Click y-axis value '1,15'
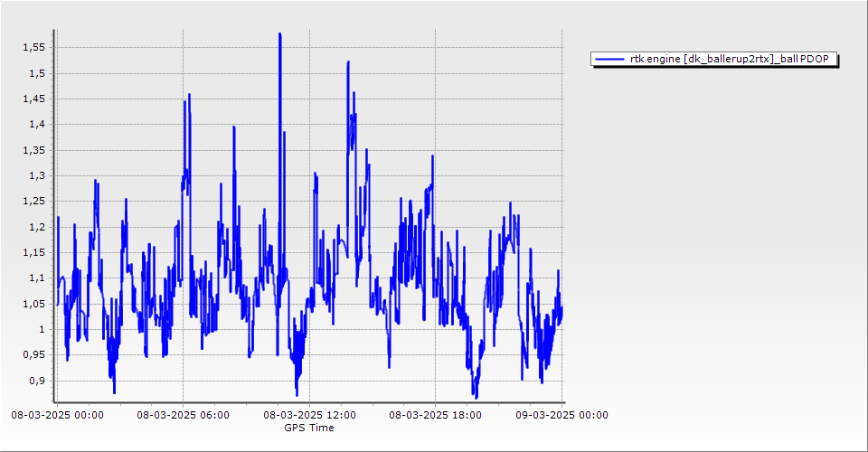This screenshot has width=868, height=452. point(33,253)
